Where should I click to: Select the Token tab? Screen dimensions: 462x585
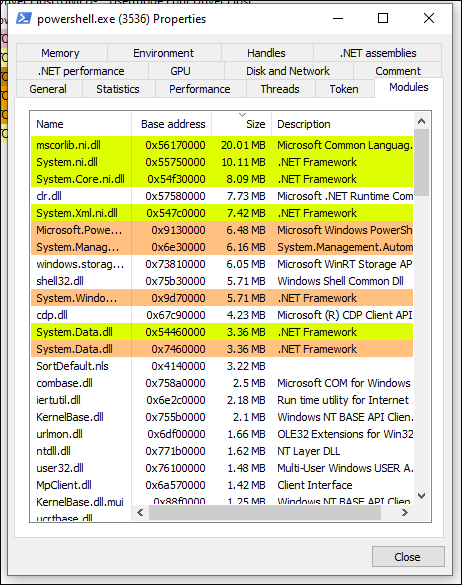(344, 89)
